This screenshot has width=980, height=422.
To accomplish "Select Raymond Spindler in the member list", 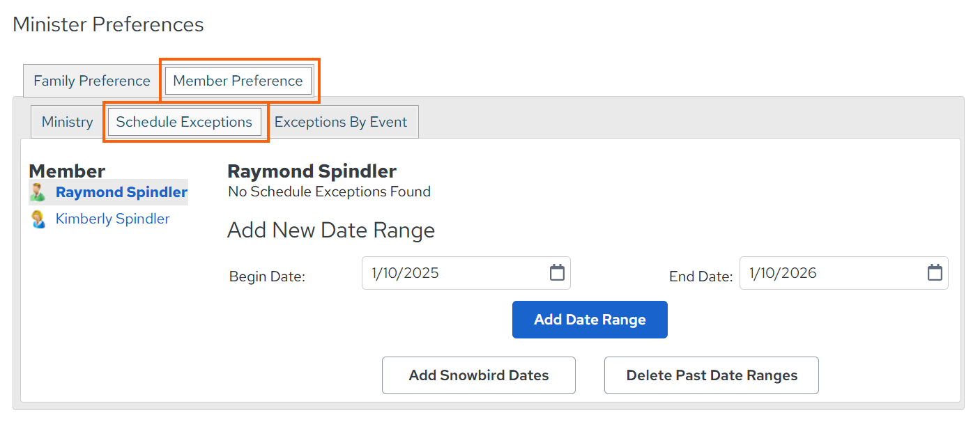I will coord(121,192).
